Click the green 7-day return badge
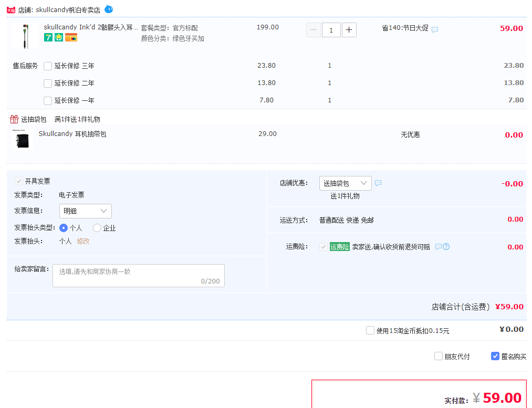 (x=48, y=37)
